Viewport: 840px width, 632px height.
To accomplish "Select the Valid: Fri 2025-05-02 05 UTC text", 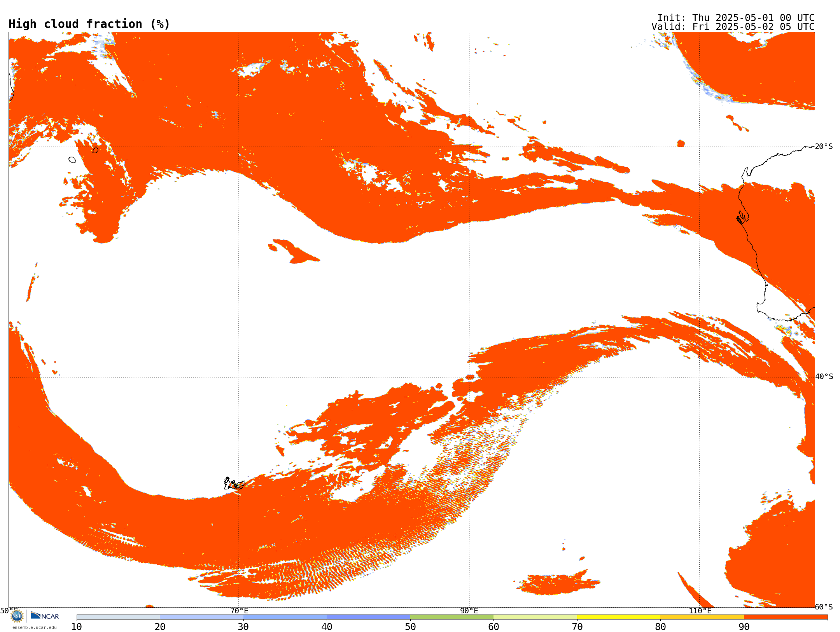I will [x=733, y=27].
